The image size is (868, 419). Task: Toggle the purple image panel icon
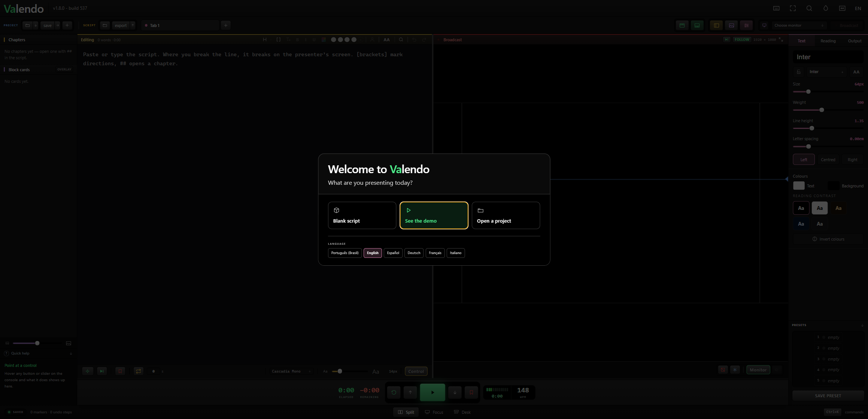(731, 25)
